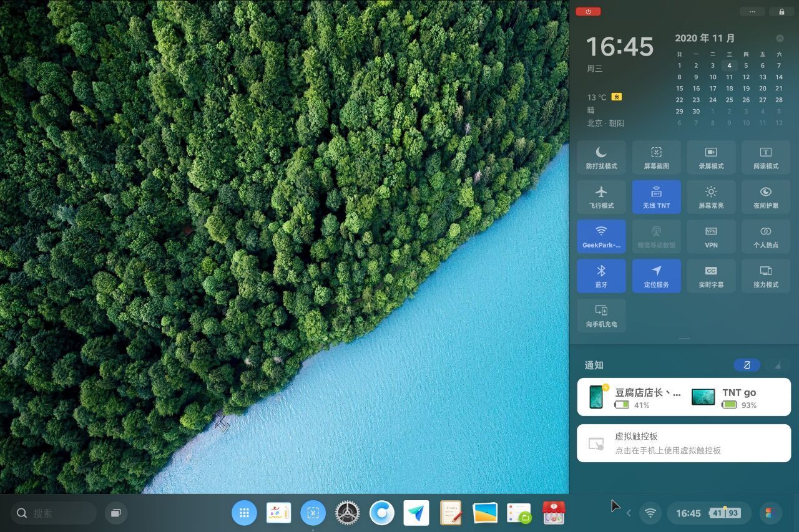Start screen capture with 屏幕截图 tile
This screenshot has height=532, width=799.
pyautogui.click(x=656, y=157)
